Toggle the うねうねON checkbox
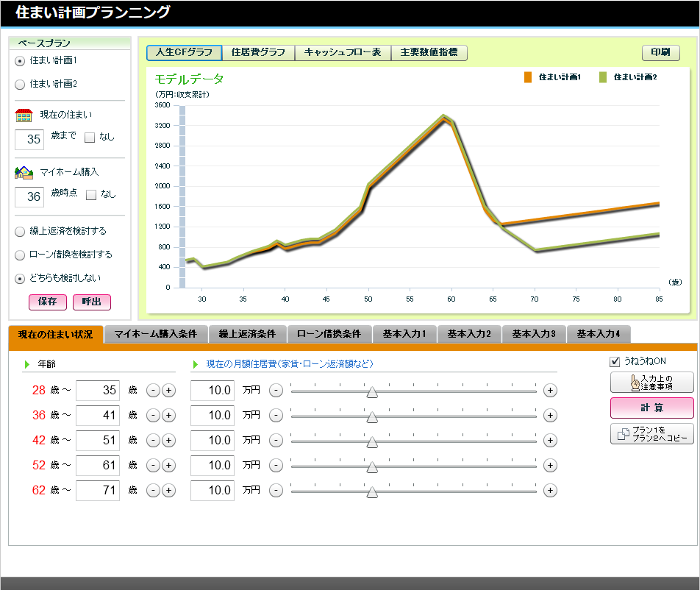The height and width of the screenshot is (590, 700). 615,361
